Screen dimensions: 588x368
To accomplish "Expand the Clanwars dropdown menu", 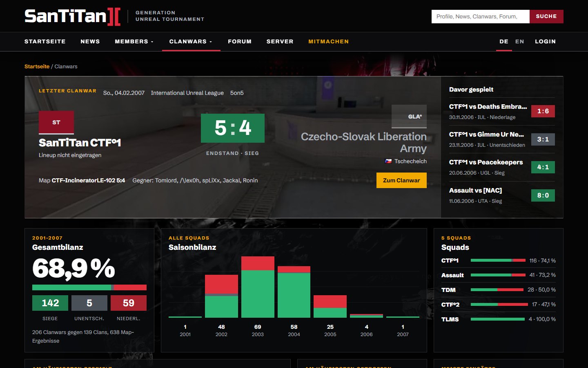I will [191, 41].
